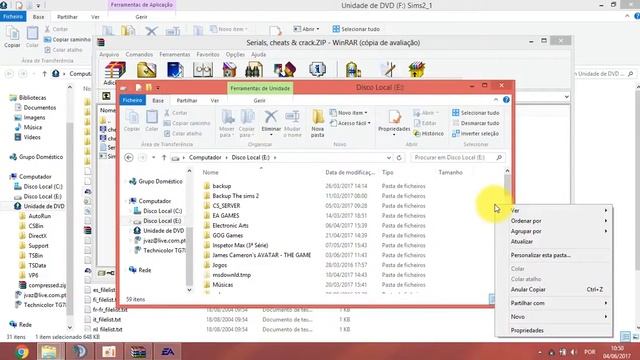This screenshot has width=640, height=360.
Task: Open the WinRAR taskbar icon
Action: tap(138, 351)
